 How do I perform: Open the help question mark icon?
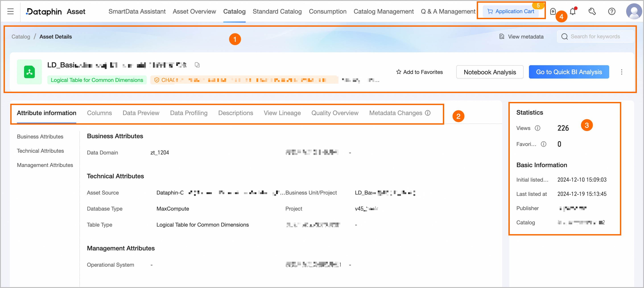[x=611, y=11]
